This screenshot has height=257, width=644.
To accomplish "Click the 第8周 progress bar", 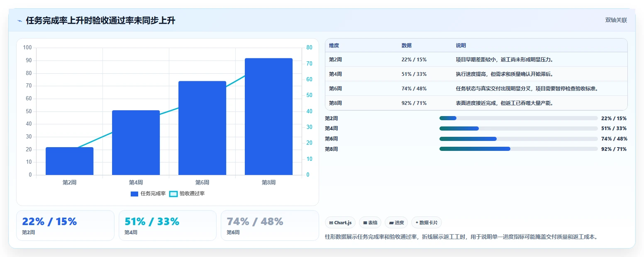I will click(518, 149).
